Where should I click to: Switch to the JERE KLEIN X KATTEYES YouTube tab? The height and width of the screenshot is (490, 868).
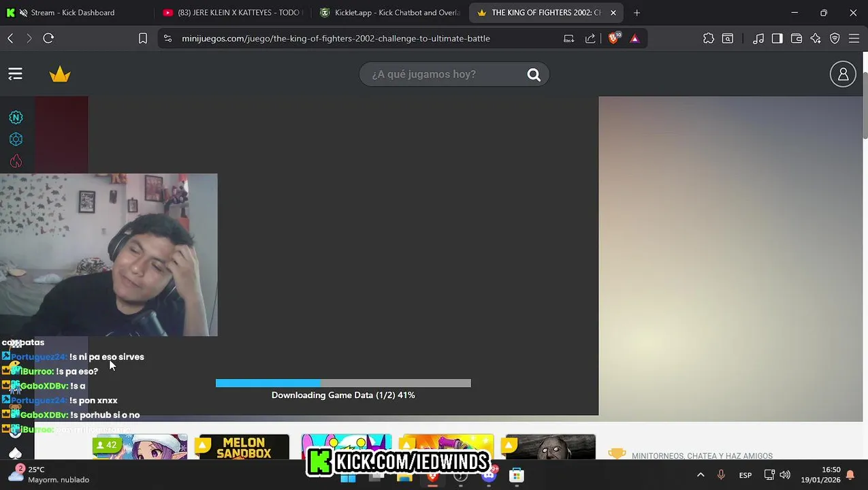pos(234,12)
